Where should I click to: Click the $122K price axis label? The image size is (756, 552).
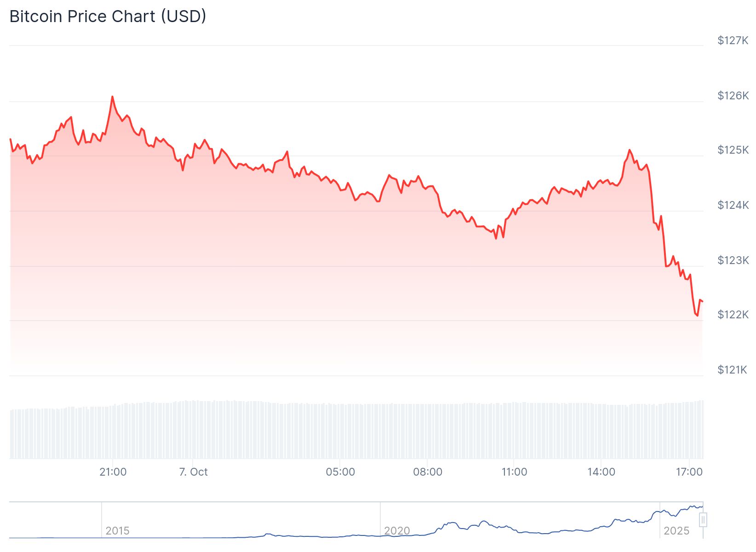point(733,315)
